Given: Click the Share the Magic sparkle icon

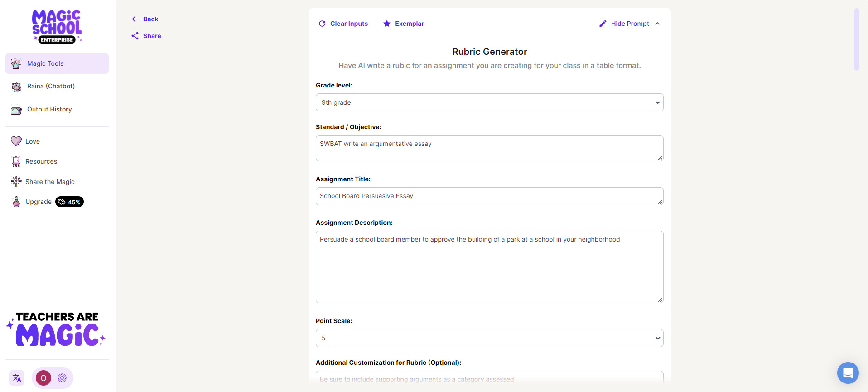Looking at the screenshot, I should 16,182.
